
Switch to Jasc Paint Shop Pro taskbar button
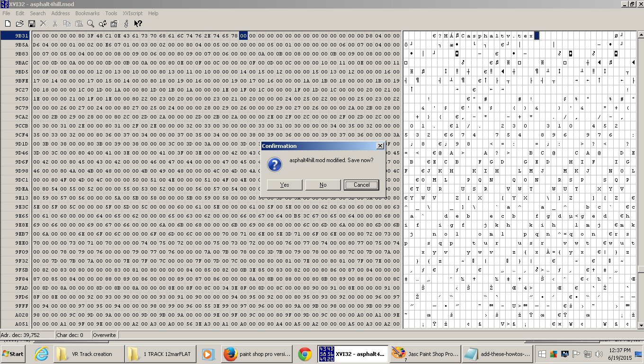coord(425,354)
